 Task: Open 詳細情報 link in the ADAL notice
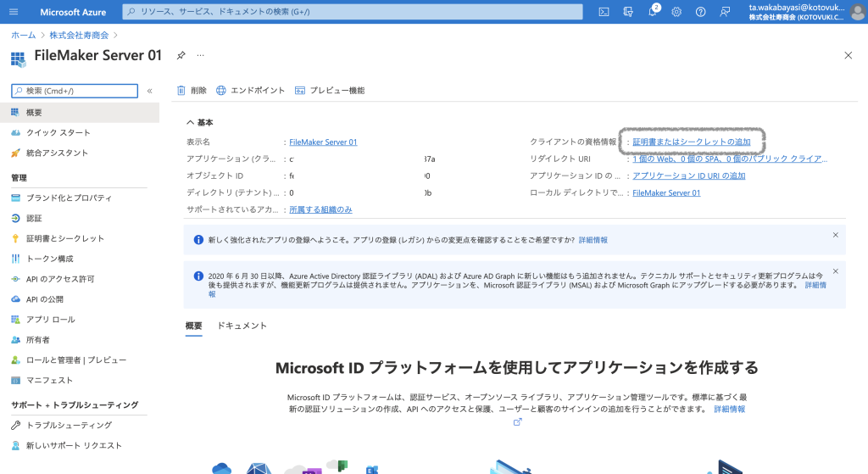(815, 285)
